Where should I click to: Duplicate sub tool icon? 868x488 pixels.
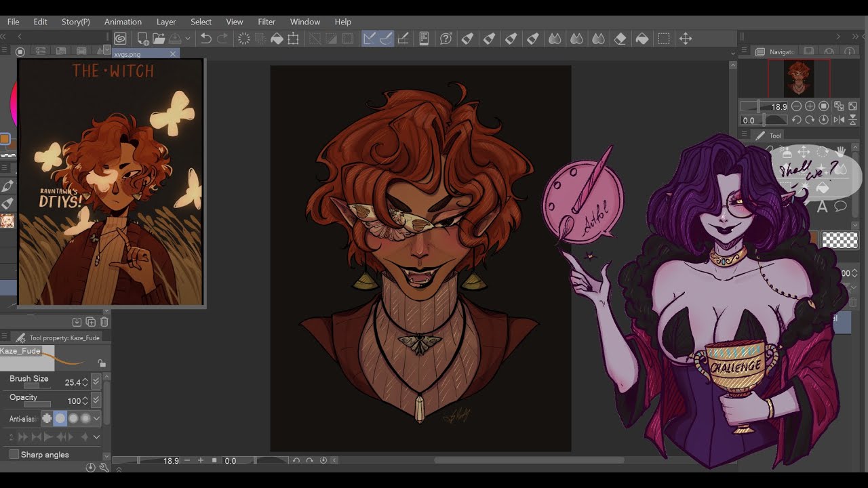tap(90, 322)
